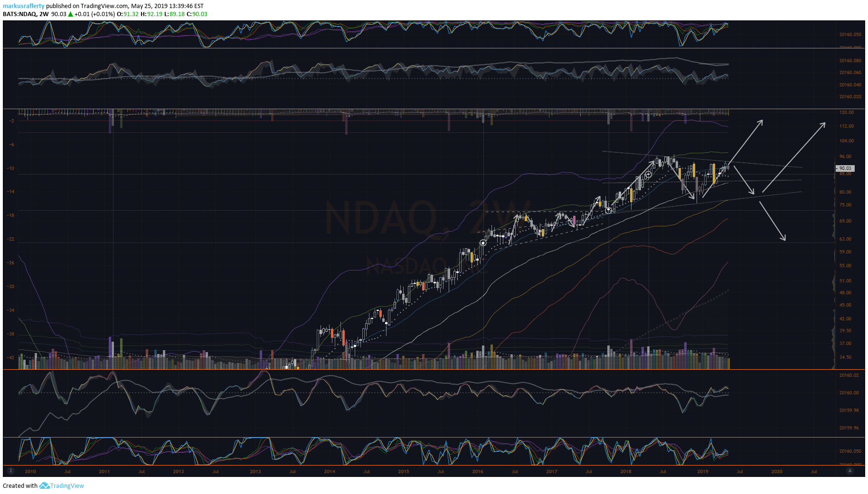Image resolution: width=868 pixels, height=494 pixels.
Task: Click the 69.00 price scale label
Action: [x=845, y=221]
